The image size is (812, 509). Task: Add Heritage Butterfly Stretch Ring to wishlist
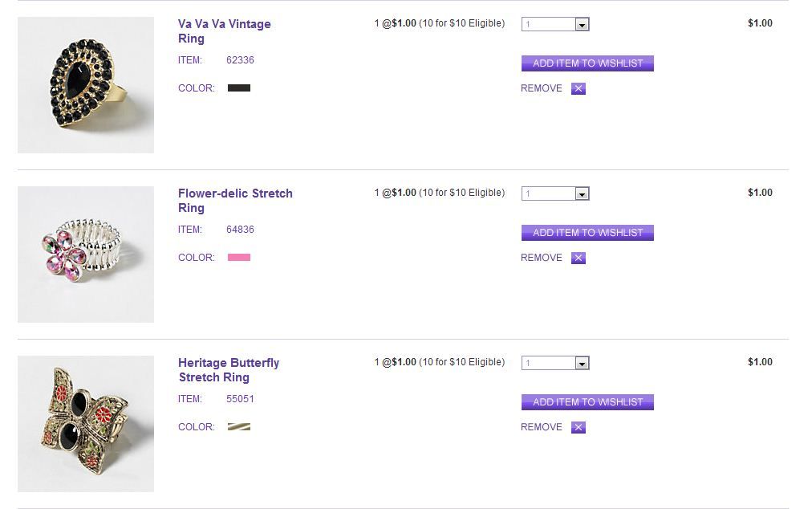[x=587, y=402]
